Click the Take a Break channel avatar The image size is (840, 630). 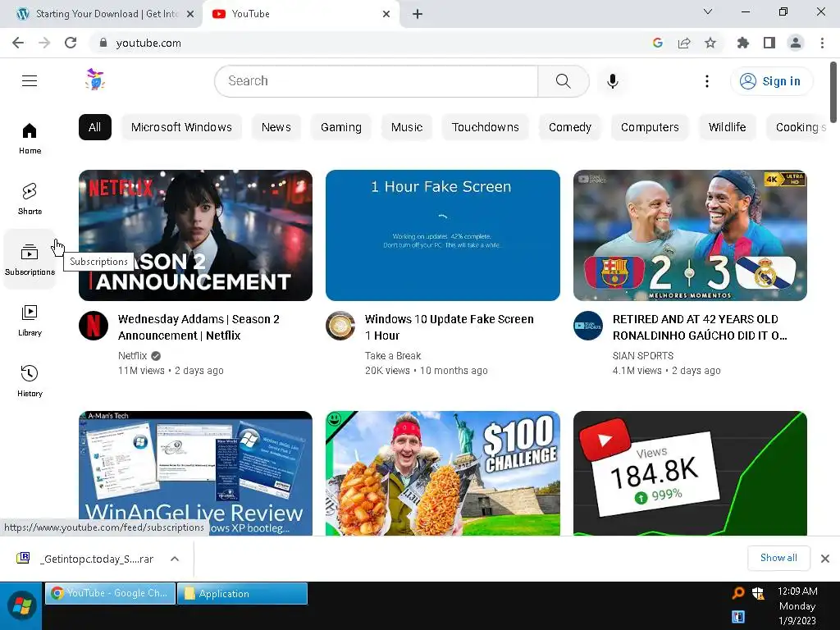pos(340,326)
